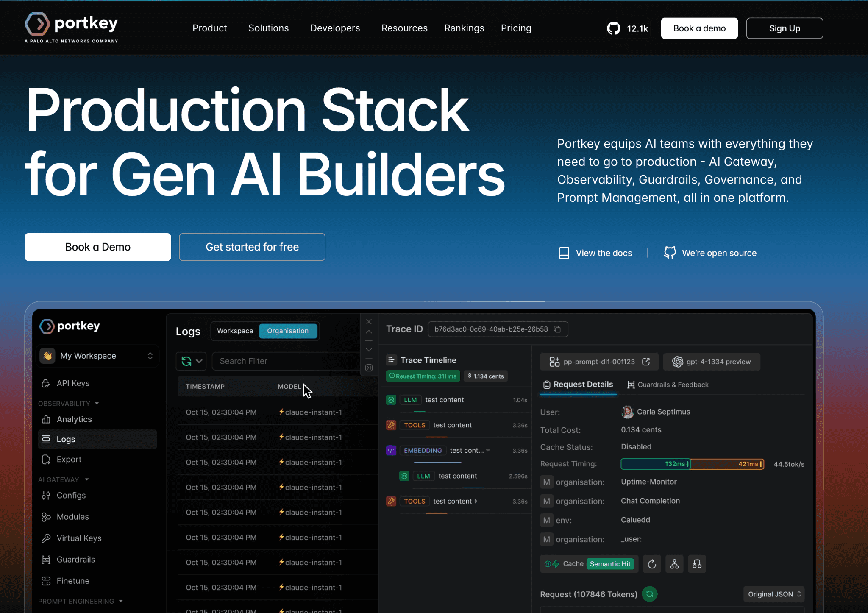The height and width of the screenshot is (613, 868).
Task: Switch logs view to Workspace
Action: click(235, 331)
